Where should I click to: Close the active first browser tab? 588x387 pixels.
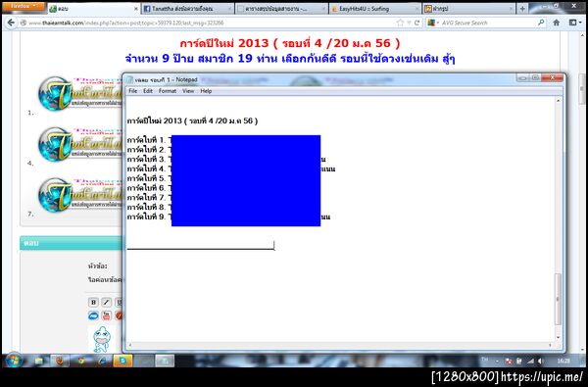(136, 9)
